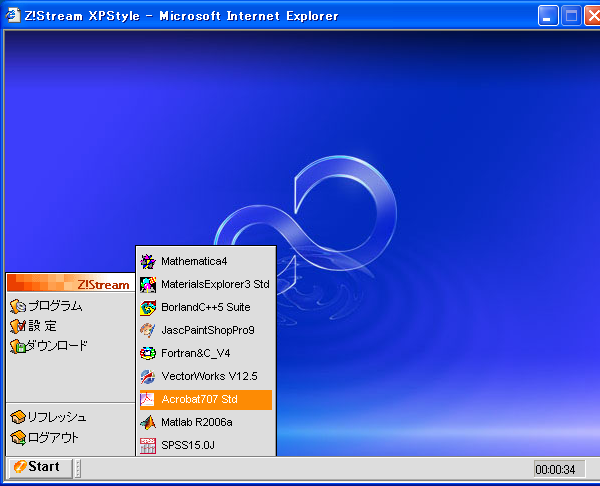
Task: Click the Fortran&C_V4 icon
Action: [148, 353]
